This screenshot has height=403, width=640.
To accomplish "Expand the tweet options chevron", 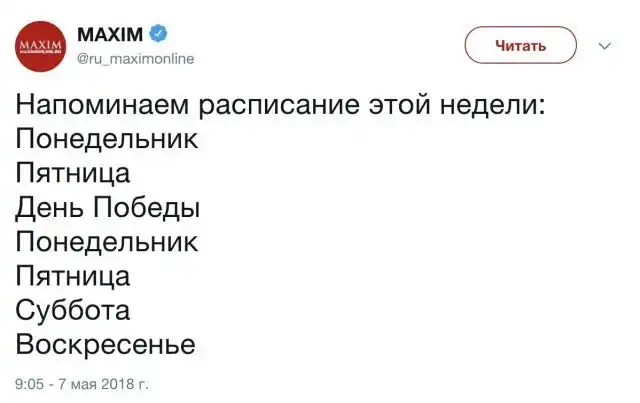I will point(604,46).
